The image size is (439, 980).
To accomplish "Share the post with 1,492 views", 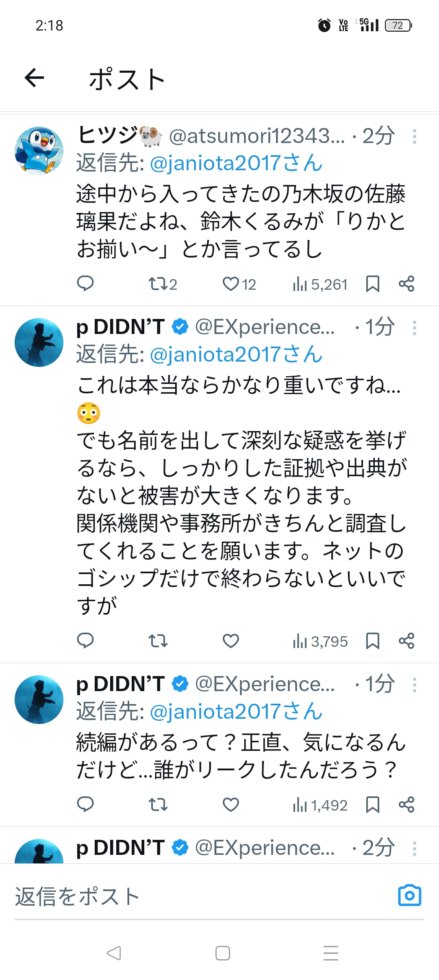I will click(x=406, y=804).
